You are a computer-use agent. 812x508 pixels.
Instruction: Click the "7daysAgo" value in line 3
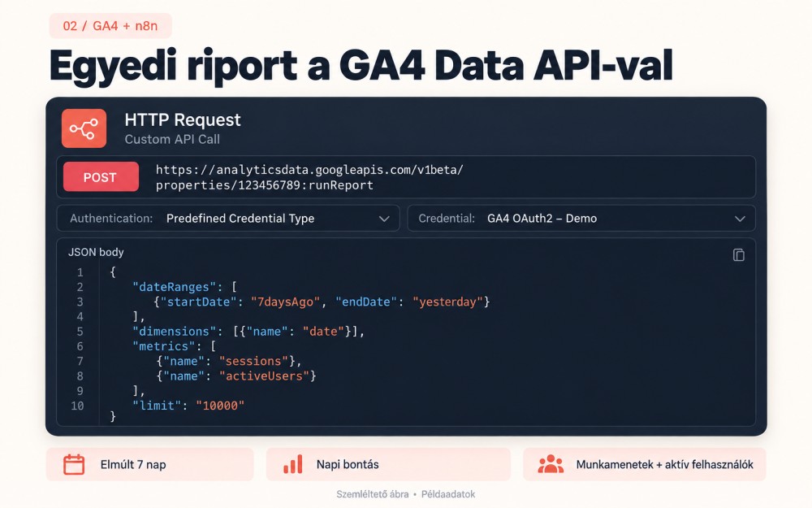tap(285, 302)
